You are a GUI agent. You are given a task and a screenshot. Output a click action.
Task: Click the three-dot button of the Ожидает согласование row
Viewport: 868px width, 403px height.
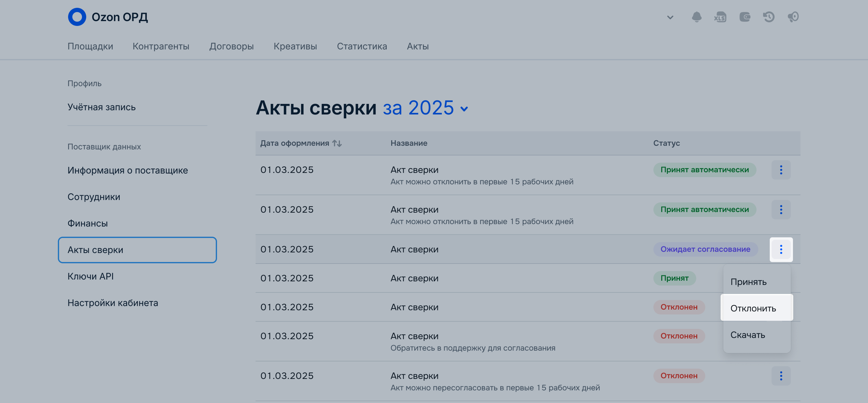pos(781,249)
